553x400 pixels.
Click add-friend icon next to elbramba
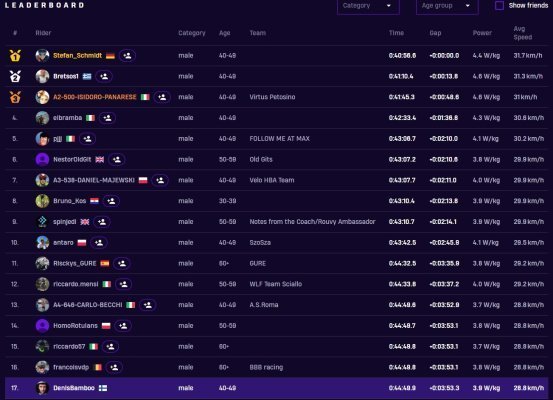pos(108,118)
